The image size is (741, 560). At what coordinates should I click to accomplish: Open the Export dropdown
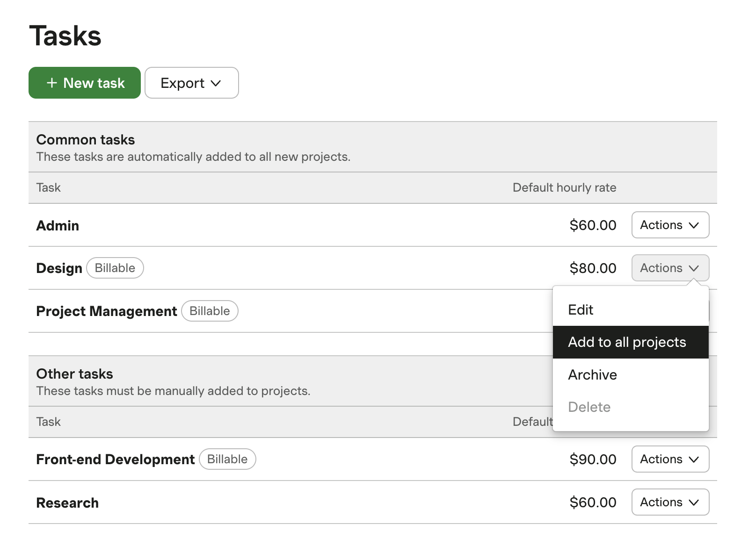point(192,83)
